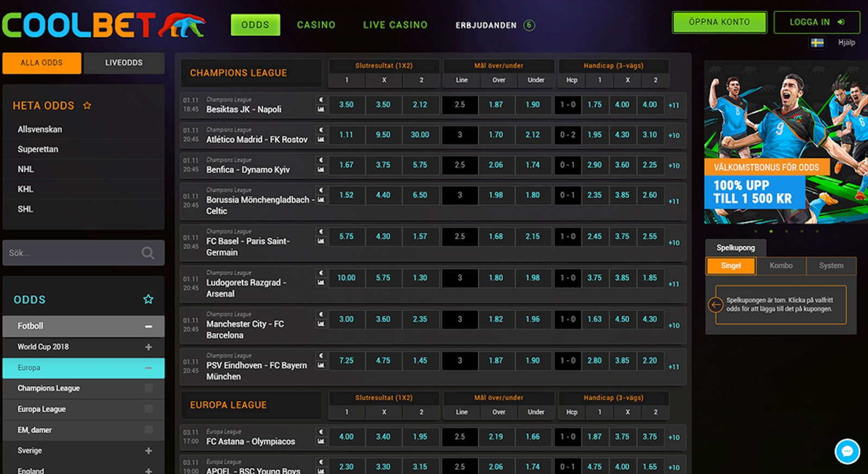This screenshot has width=868, height=474.
Task: Pick odds 10.00 for Ludogorets Razgrad win
Action: pyautogui.click(x=346, y=278)
